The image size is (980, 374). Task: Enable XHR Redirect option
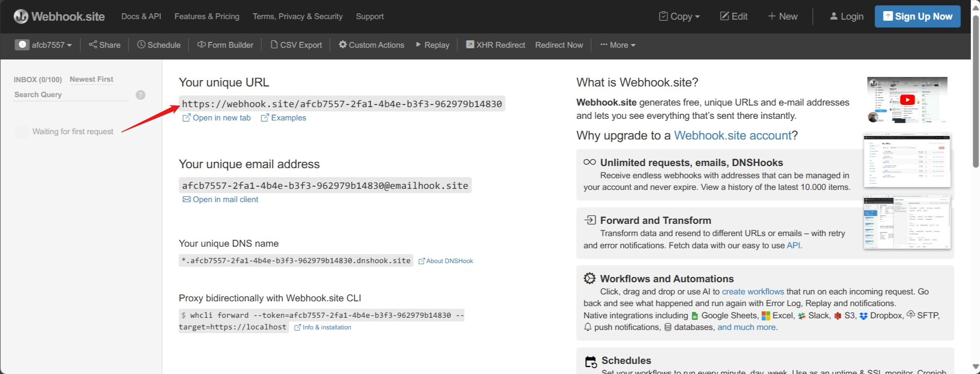pyautogui.click(x=495, y=45)
